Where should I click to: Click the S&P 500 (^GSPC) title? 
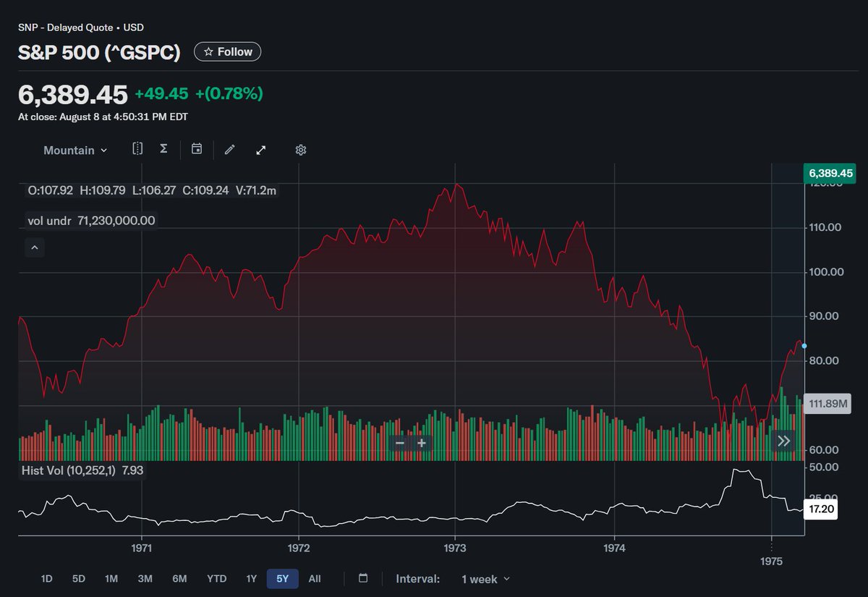tap(99, 52)
